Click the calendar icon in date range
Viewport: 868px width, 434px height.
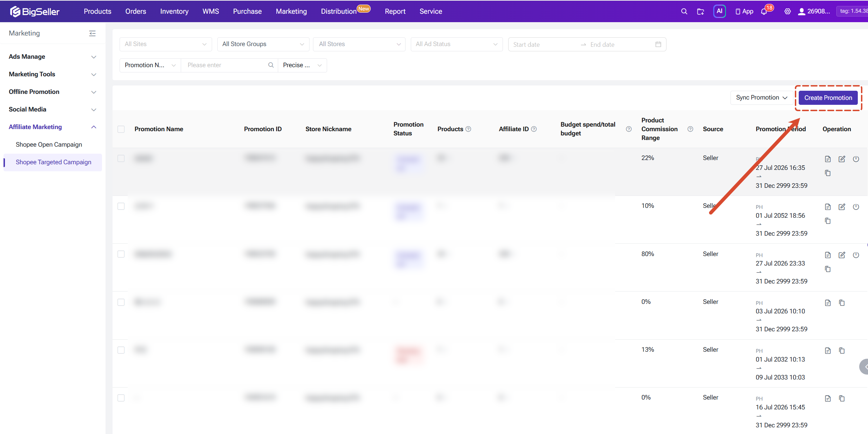(x=658, y=44)
